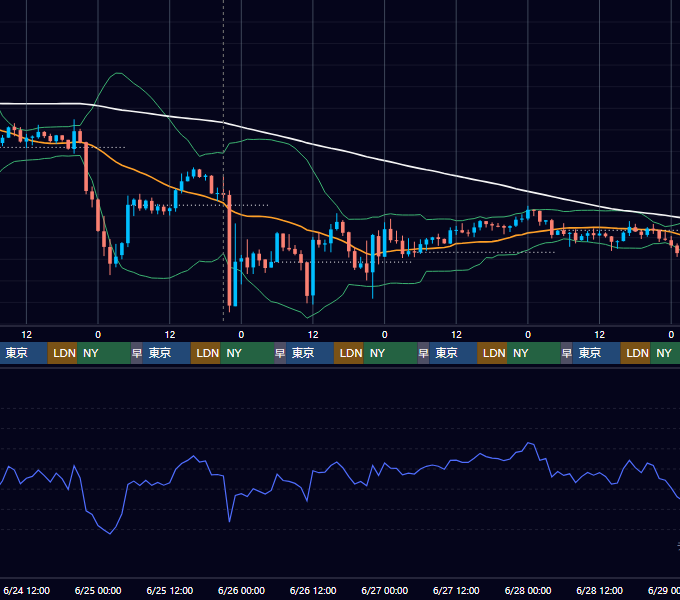Screen dimensions: 680x600
Task: Select the 東京 session block on 6/25
Action: pos(167,353)
